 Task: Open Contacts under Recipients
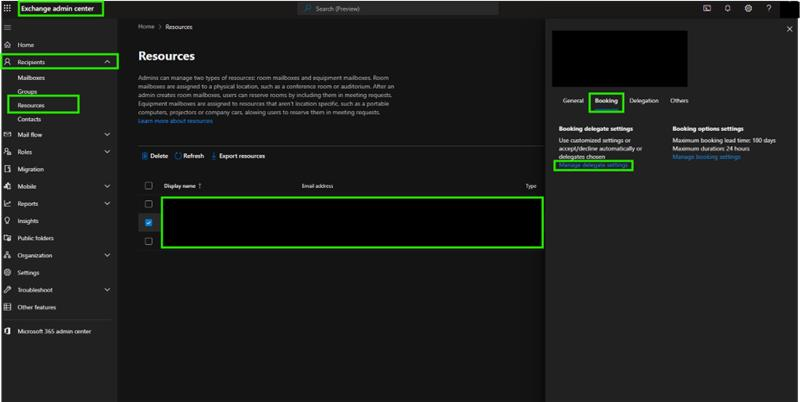point(29,119)
